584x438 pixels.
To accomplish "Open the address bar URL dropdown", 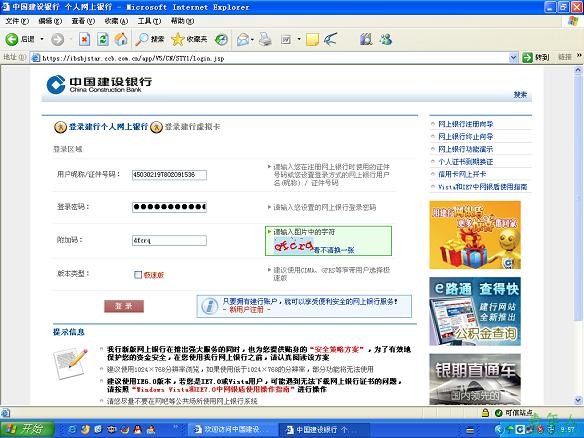I will (x=513, y=57).
